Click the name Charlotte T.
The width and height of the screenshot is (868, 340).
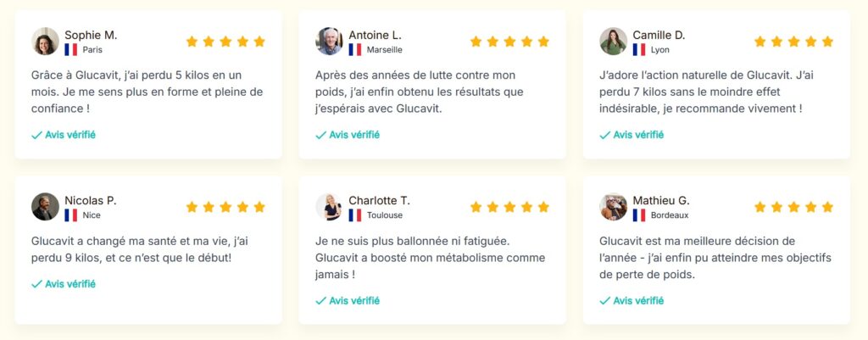click(379, 200)
